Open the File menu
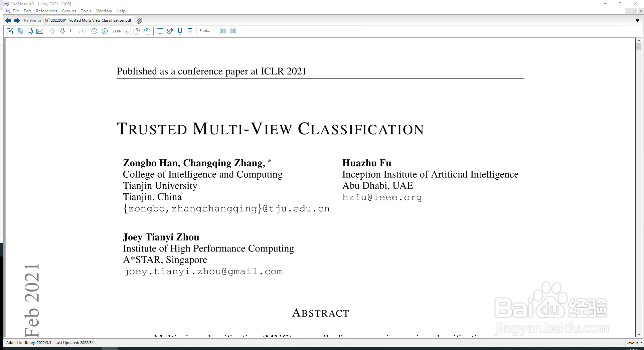Image resolution: width=644 pixels, height=350 pixels. (x=16, y=11)
